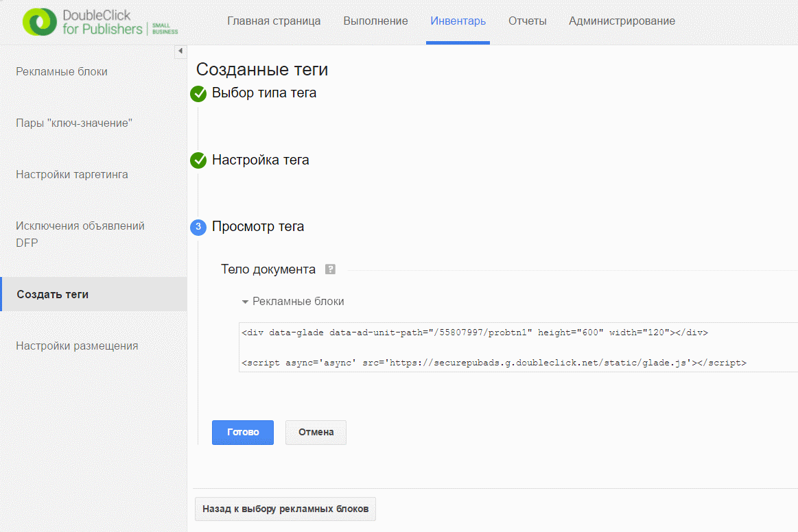Expand the Настройка тега step
The height and width of the screenshot is (532, 798).
(260, 160)
